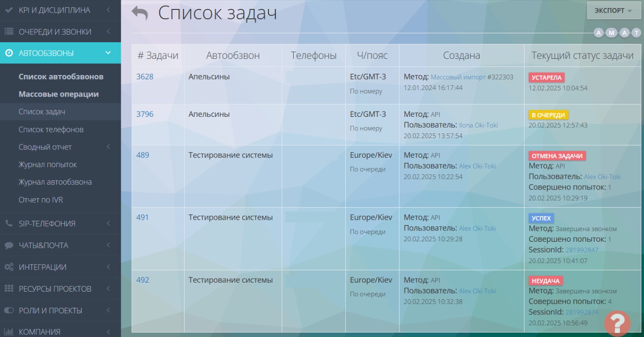Open user Ilona Oki-Toki link
Image resolution: width=644 pixels, height=337 pixels.
[x=478, y=125]
